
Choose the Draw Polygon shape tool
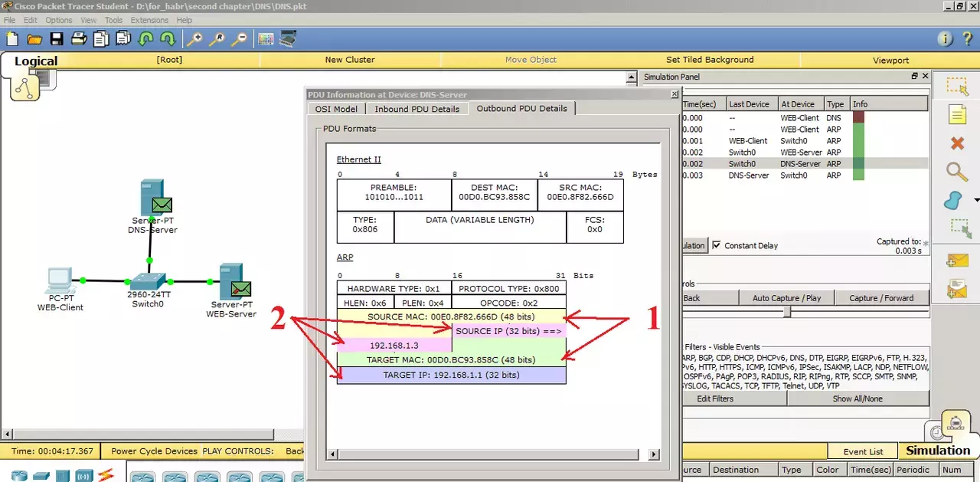point(954,200)
